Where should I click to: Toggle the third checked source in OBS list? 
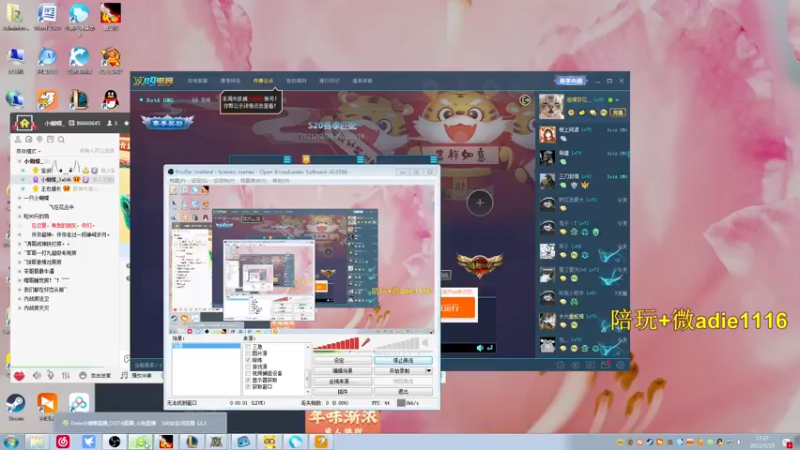[248, 360]
